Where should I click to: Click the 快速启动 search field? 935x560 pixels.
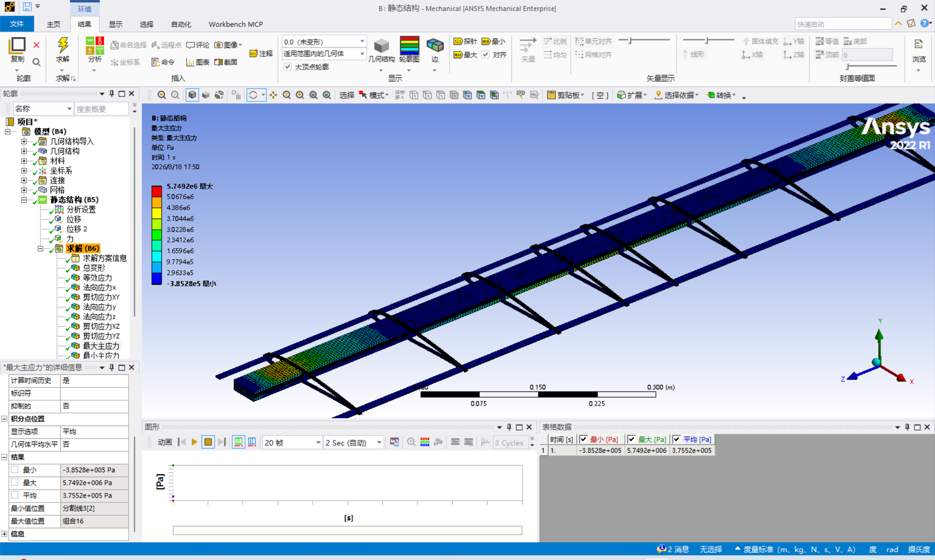843,24
